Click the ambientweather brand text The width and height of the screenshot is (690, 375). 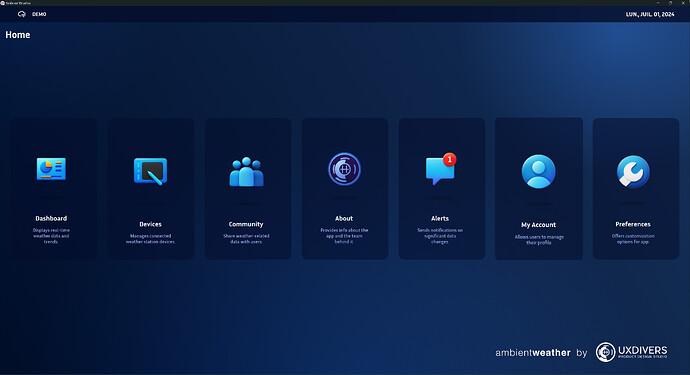pyautogui.click(x=533, y=353)
